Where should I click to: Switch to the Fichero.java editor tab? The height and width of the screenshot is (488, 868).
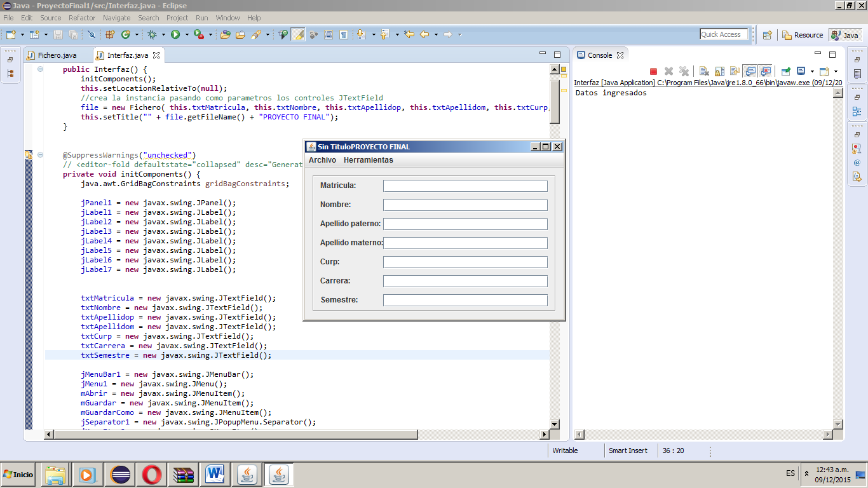tap(57, 55)
